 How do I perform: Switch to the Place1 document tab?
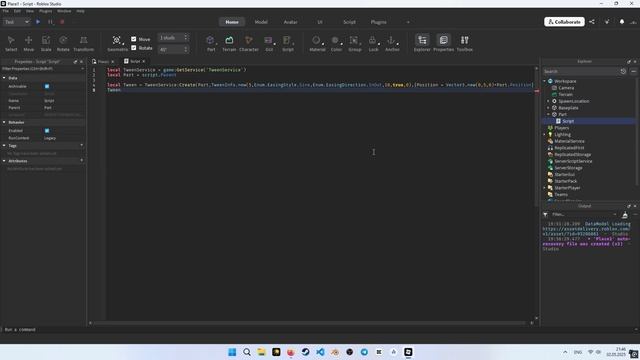point(102,62)
